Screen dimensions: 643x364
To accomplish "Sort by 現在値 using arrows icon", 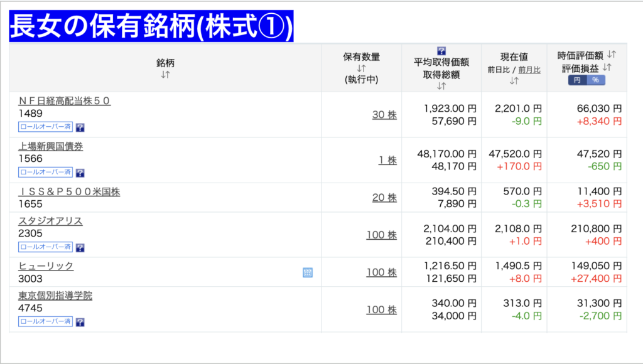I will point(514,81).
